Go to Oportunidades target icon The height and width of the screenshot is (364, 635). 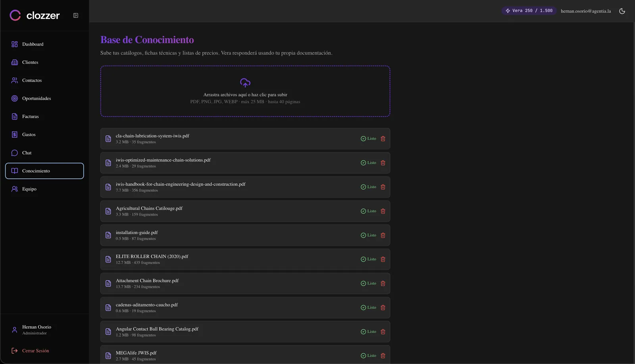[15, 98]
